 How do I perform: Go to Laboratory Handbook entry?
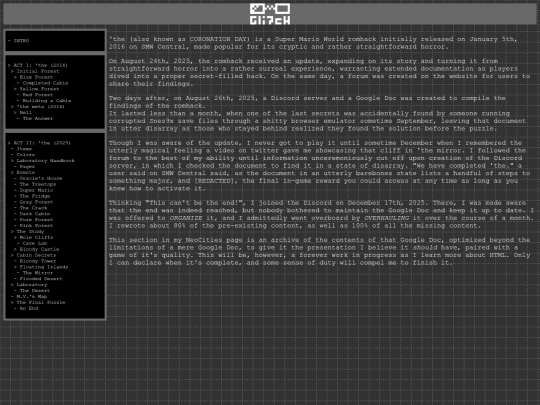(45, 160)
